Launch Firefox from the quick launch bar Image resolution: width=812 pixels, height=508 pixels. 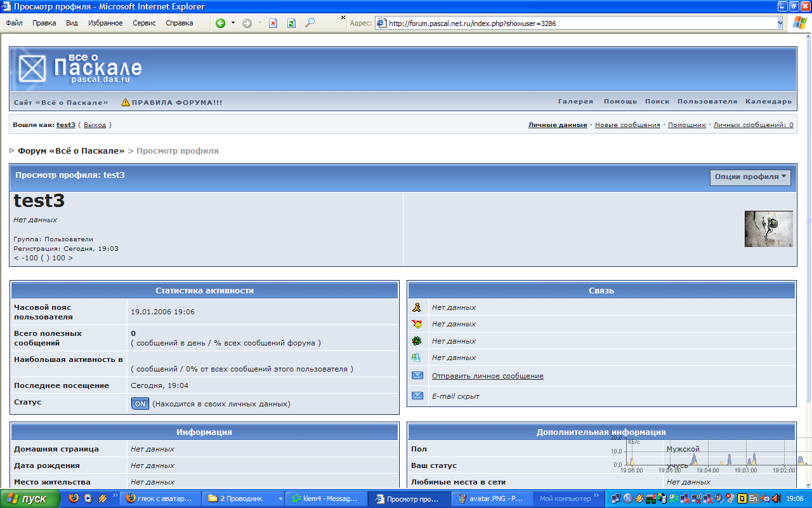[74, 498]
